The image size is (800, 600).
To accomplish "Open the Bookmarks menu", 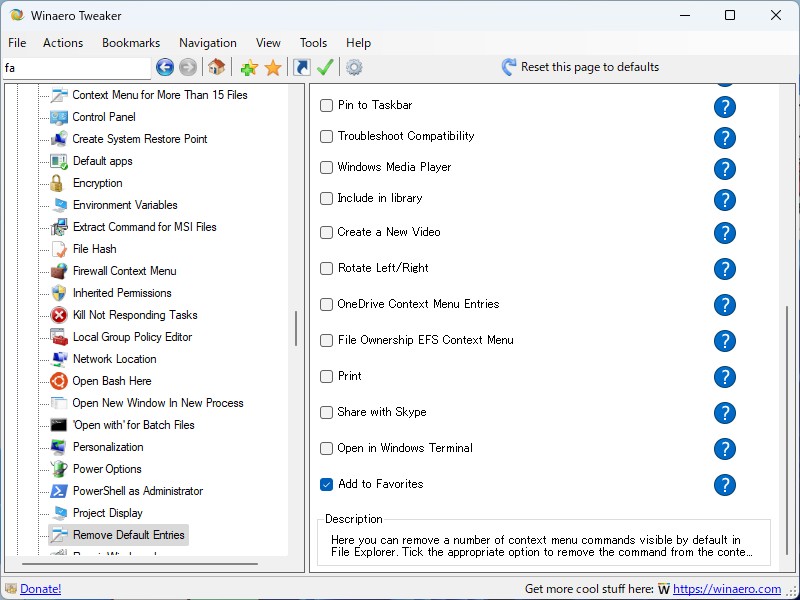I will point(131,43).
